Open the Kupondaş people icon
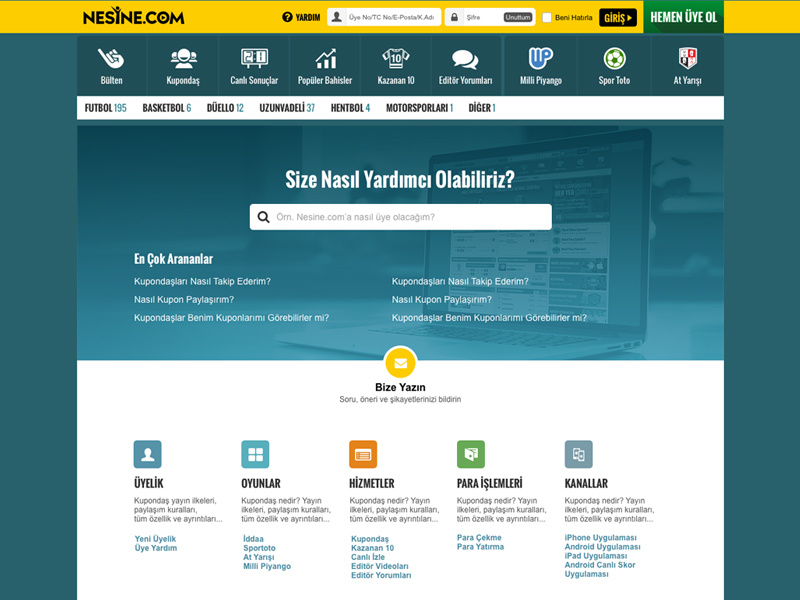Image resolution: width=800 pixels, height=600 pixels. 183,58
